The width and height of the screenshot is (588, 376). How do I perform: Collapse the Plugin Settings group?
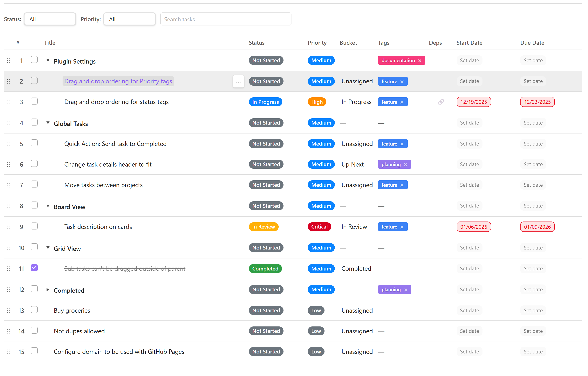click(x=48, y=61)
